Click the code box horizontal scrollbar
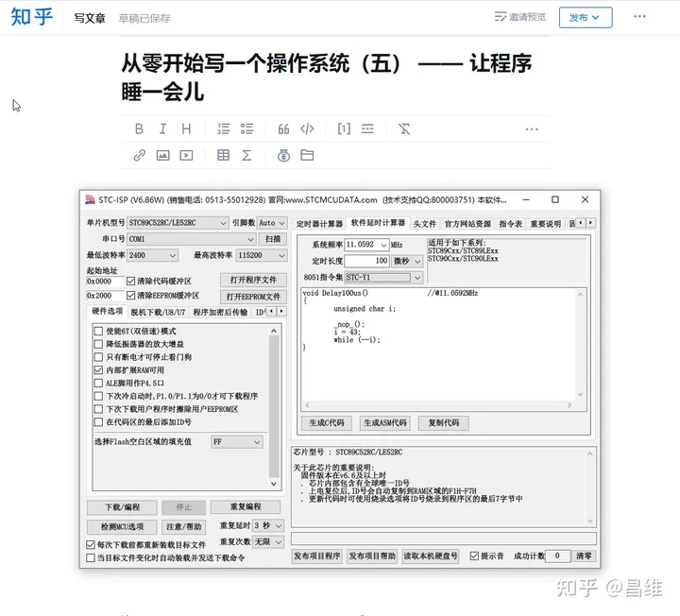This screenshot has width=680, height=616. [438, 404]
